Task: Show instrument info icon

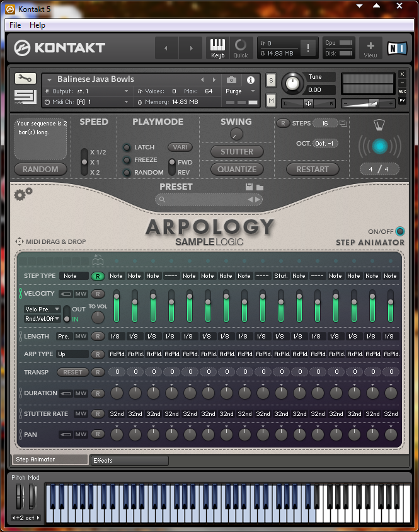Action: (x=250, y=79)
